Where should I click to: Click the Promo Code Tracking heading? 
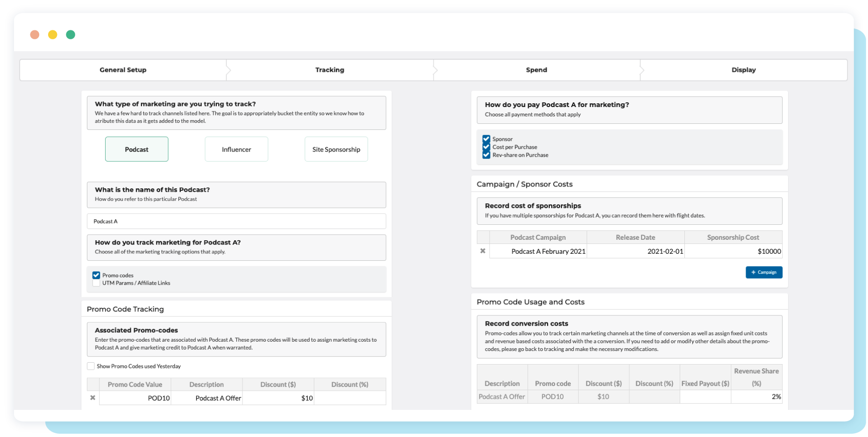(x=125, y=309)
